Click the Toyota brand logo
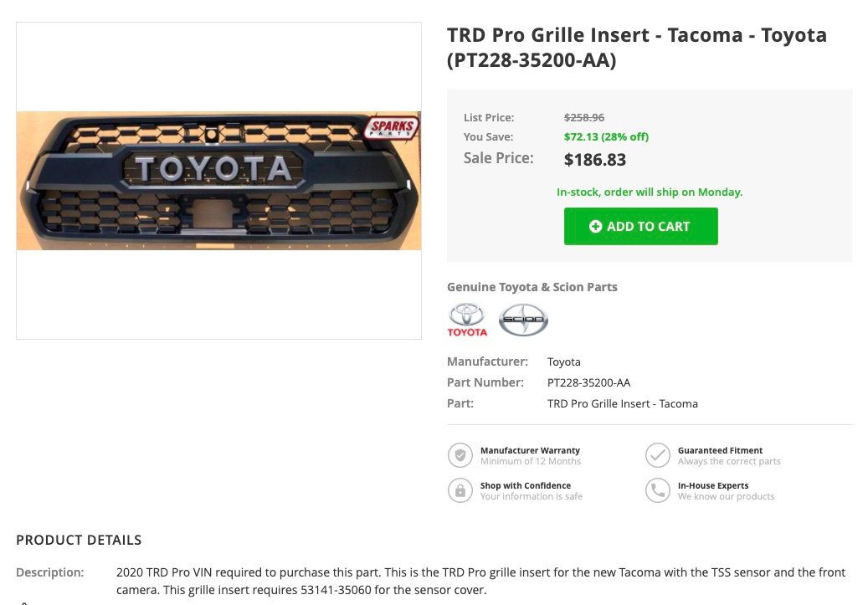The width and height of the screenshot is (868, 605). click(467, 320)
